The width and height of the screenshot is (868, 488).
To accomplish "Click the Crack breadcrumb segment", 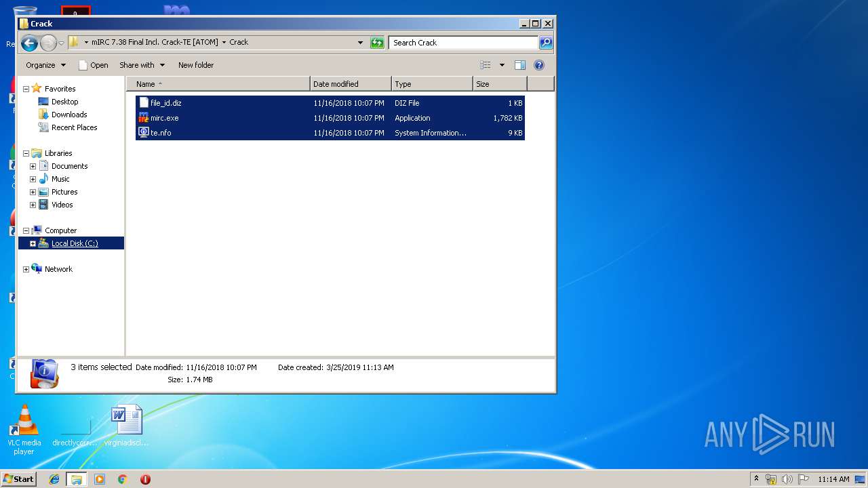I will coord(239,42).
